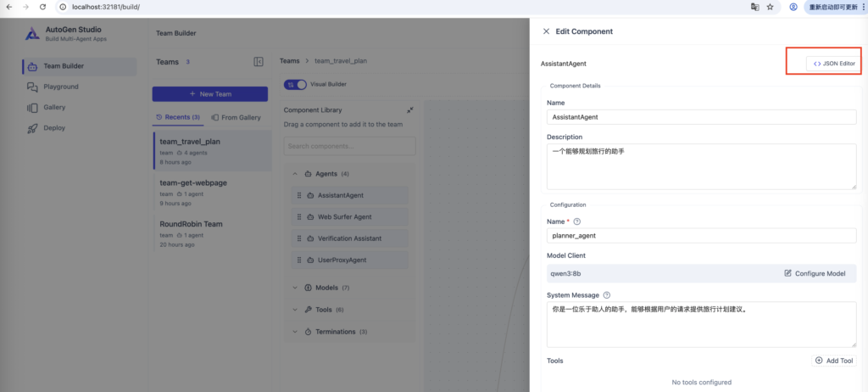Viewport: 868px width, 392px height.
Task: Minimize the Component Library panel icon
Action: tap(410, 109)
